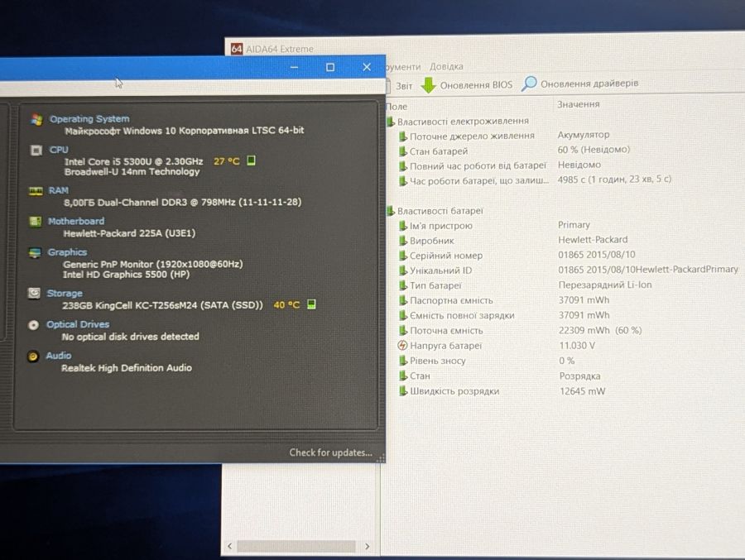The image size is (745, 560).
Task: Minimize the front Speccy window
Action: pyautogui.click(x=294, y=68)
